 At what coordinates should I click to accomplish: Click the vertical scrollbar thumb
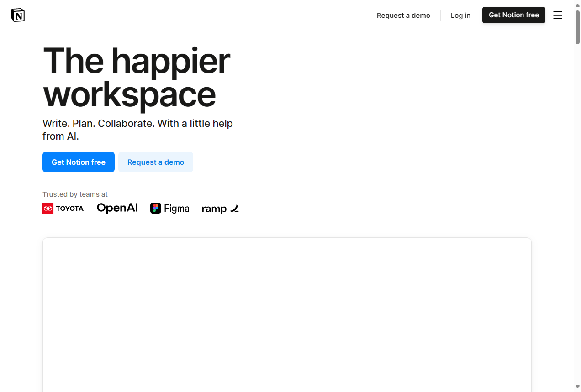coord(577,27)
